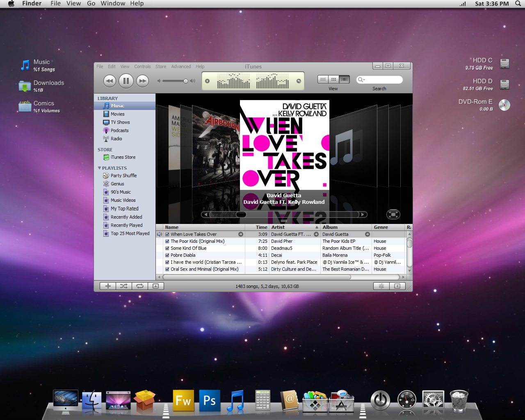
Task: Uncheck the "Pobre Diabla" song checkbox
Action: [x=167, y=256]
